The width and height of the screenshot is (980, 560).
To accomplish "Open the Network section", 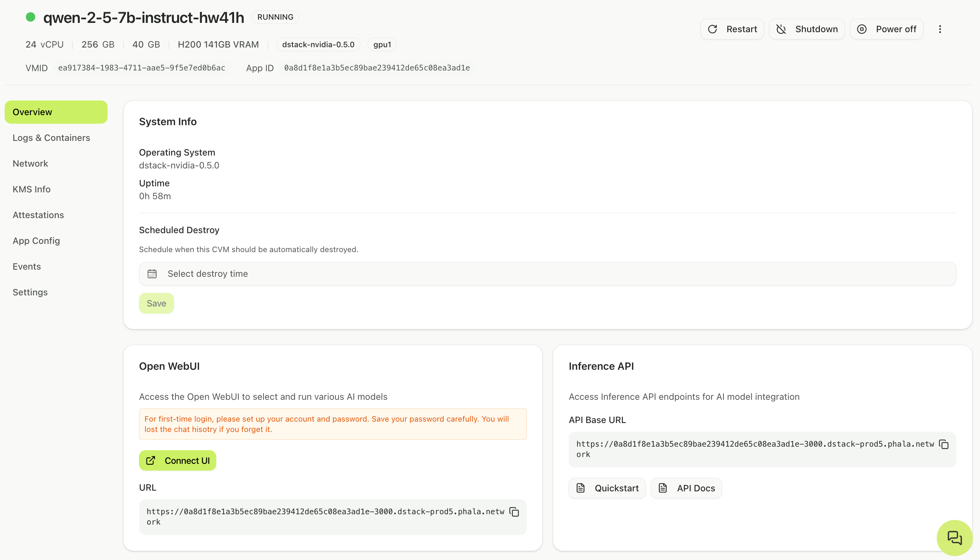I will (x=30, y=163).
